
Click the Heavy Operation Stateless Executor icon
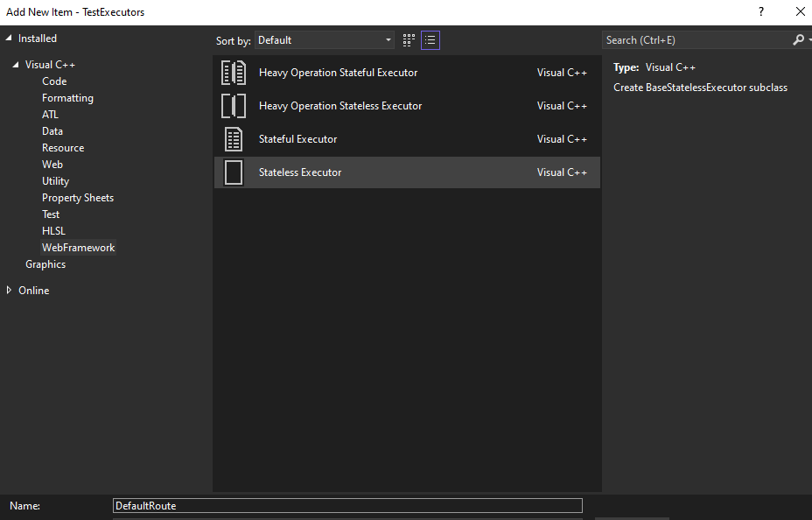click(233, 106)
